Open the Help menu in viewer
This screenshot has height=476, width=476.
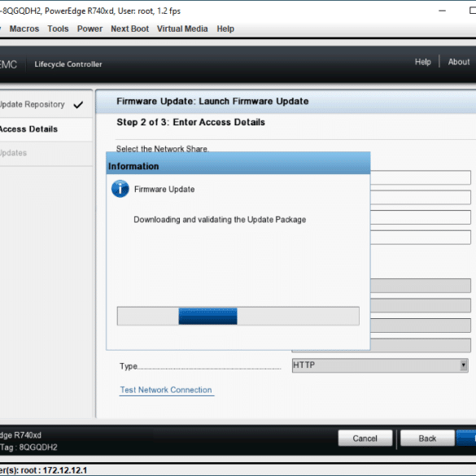pyautogui.click(x=225, y=28)
